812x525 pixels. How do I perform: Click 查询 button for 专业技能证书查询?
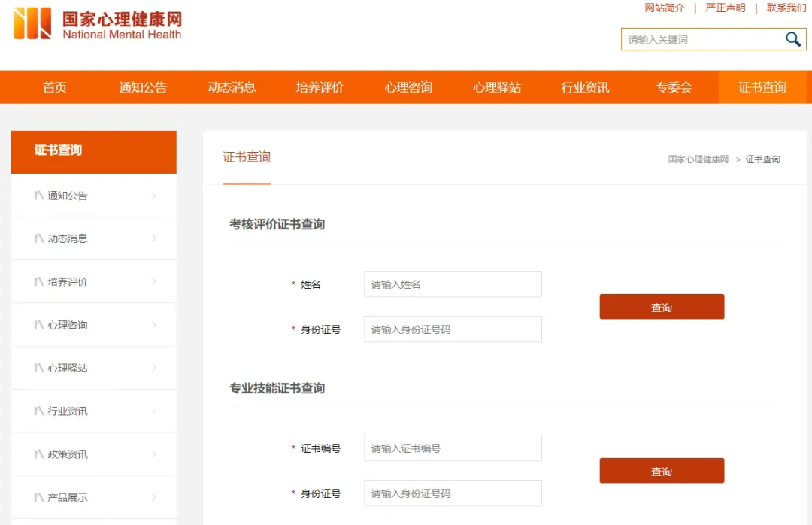click(662, 471)
